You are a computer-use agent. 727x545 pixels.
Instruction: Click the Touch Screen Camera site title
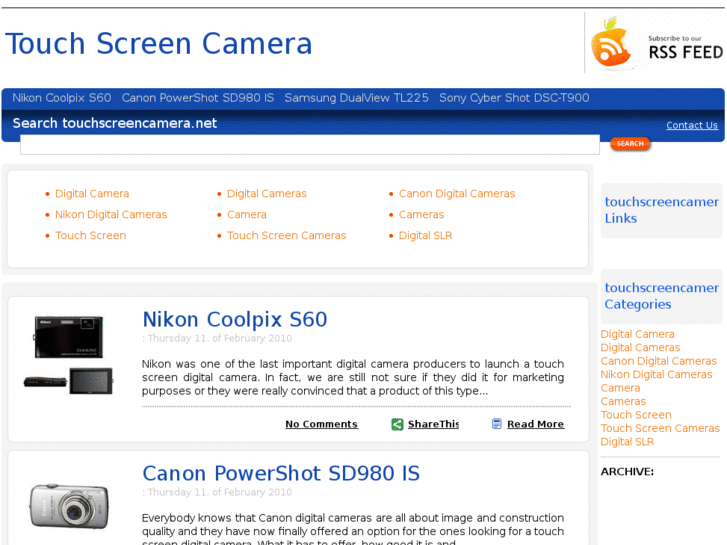click(x=159, y=44)
